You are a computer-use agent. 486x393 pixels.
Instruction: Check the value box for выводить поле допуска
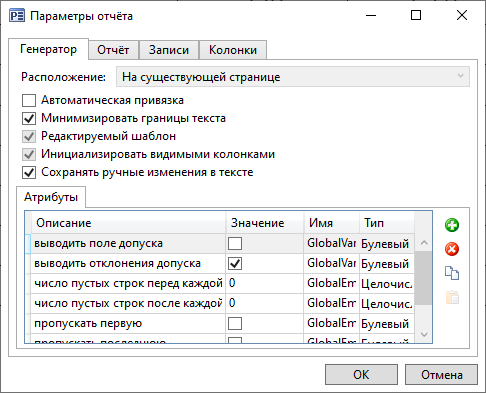(x=235, y=244)
